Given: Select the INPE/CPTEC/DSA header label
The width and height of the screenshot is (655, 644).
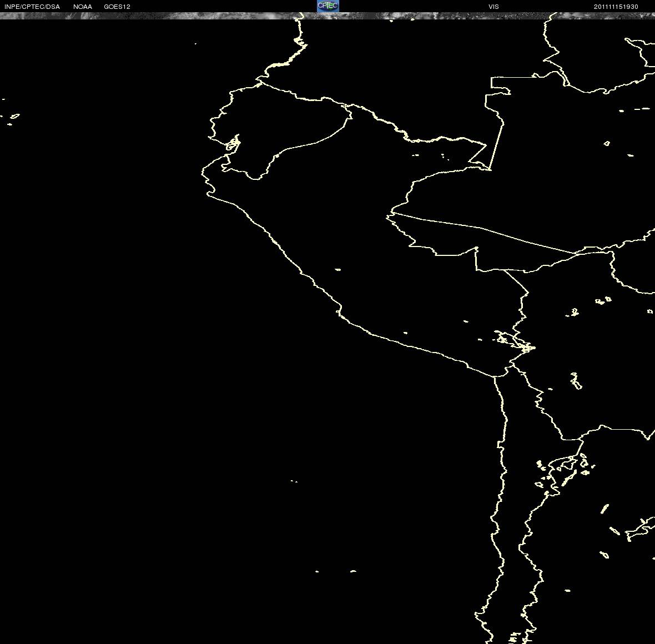Looking at the screenshot, I should [x=32, y=7].
